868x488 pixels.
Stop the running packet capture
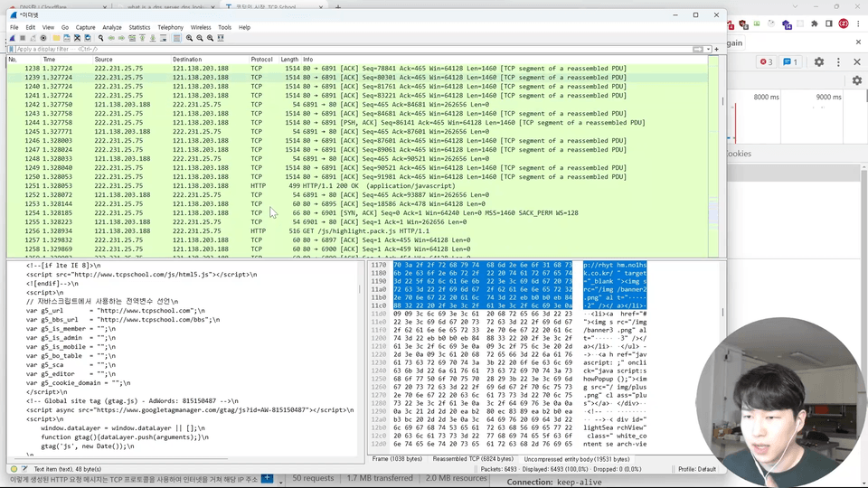click(23, 38)
